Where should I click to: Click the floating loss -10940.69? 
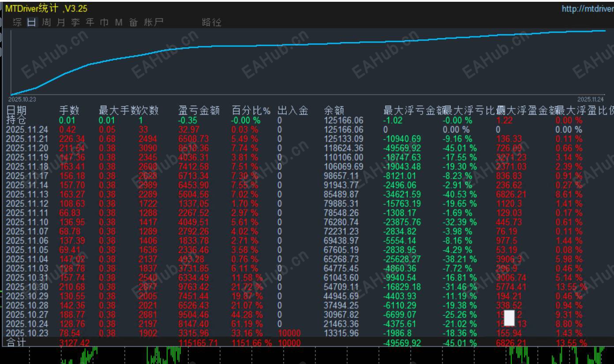tap(402, 139)
